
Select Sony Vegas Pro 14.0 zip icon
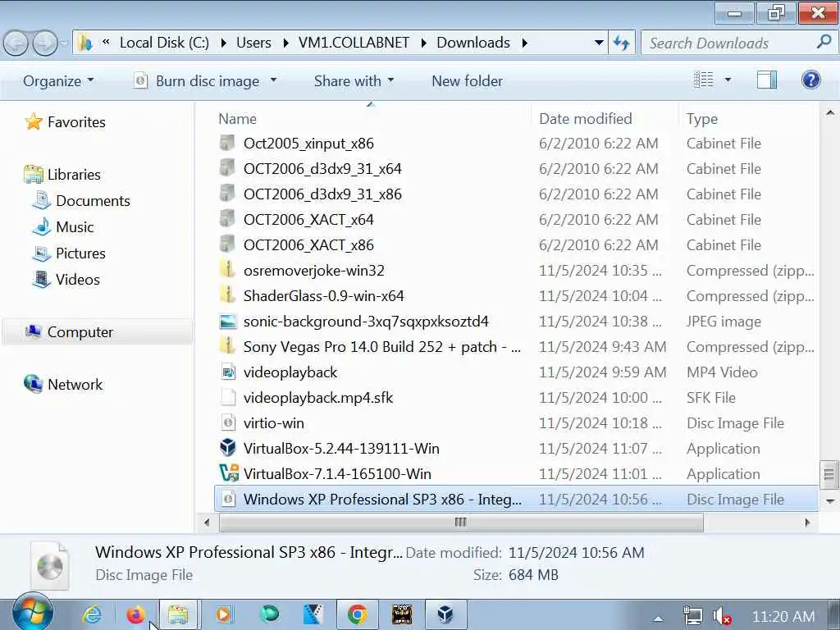pyautogui.click(x=227, y=347)
